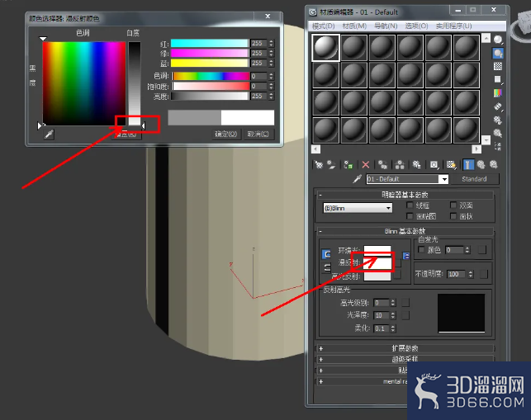Open material editor Options icon
The width and height of the screenshot is (531, 420).
click(498, 120)
